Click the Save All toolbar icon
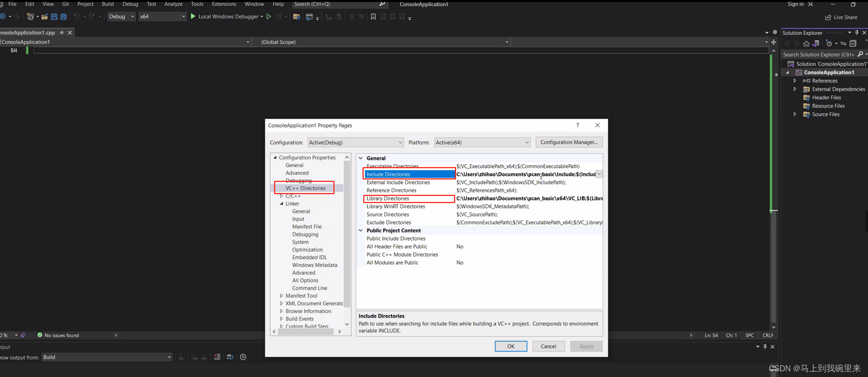 pyautogui.click(x=63, y=16)
